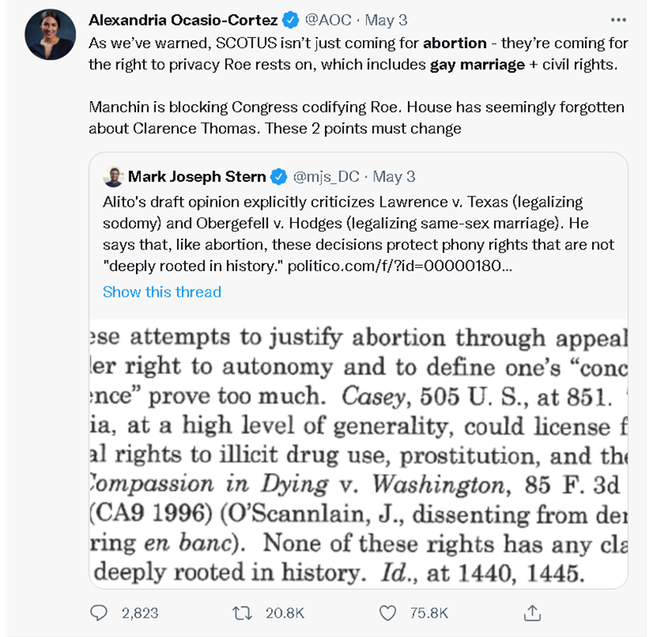Click Mark Joseph Stern's small avatar

pos(113,176)
